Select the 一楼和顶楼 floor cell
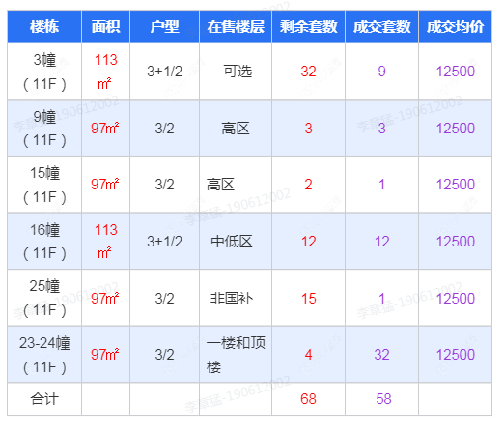504x434 pixels. (x=236, y=355)
